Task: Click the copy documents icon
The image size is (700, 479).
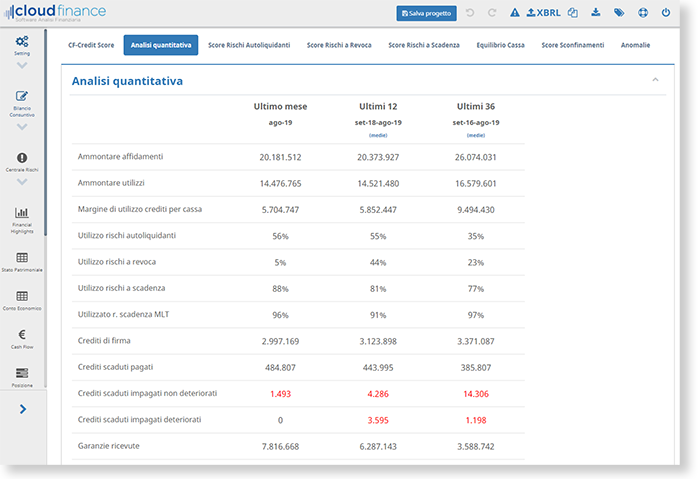Action: pyautogui.click(x=573, y=12)
